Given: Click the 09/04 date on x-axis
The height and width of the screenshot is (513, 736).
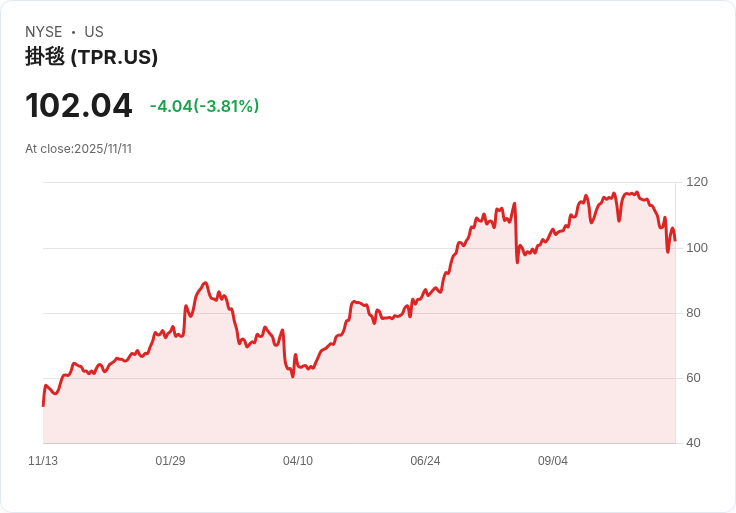Looking at the screenshot, I should 553,461.
